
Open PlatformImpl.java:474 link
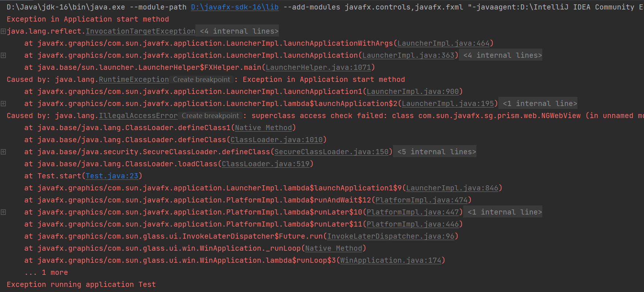(x=422, y=200)
